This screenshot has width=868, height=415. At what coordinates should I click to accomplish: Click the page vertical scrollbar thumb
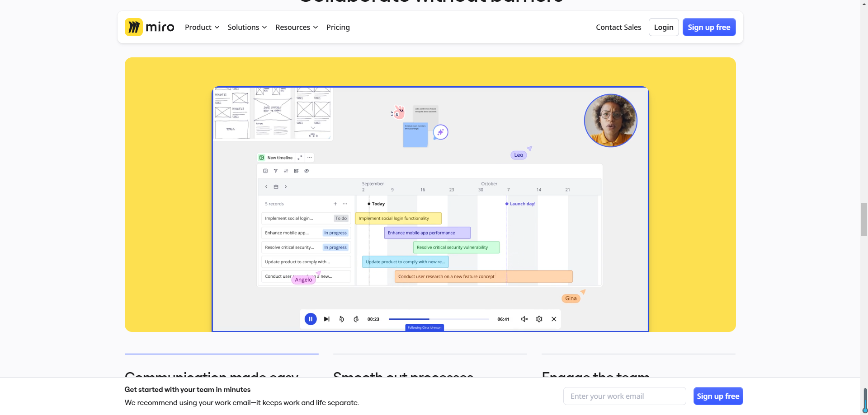pyautogui.click(x=864, y=220)
